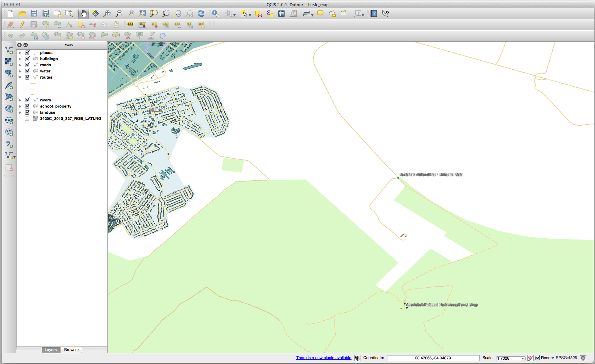Screen dimensions: 595x364
Task: Click the Refresh map icon
Action: (x=201, y=14)
